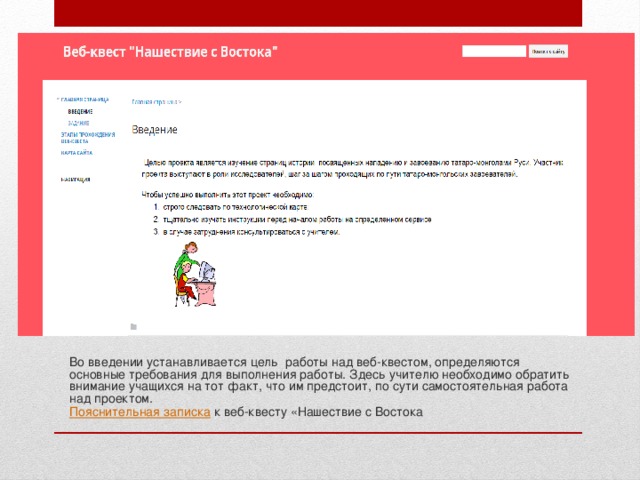Click list item 'в случае затруднения консультироваться с учителем'

point(251,232)
